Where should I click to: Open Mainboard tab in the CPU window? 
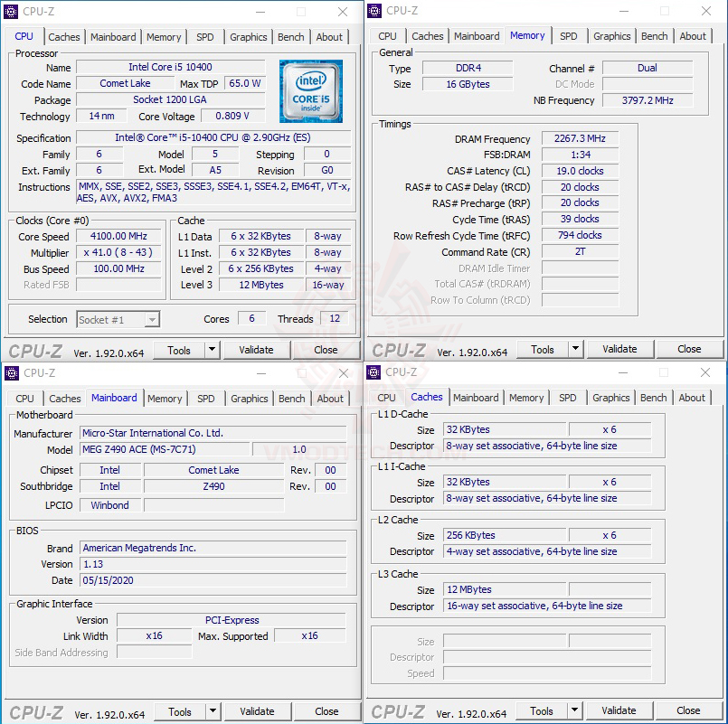coord(113,37)
